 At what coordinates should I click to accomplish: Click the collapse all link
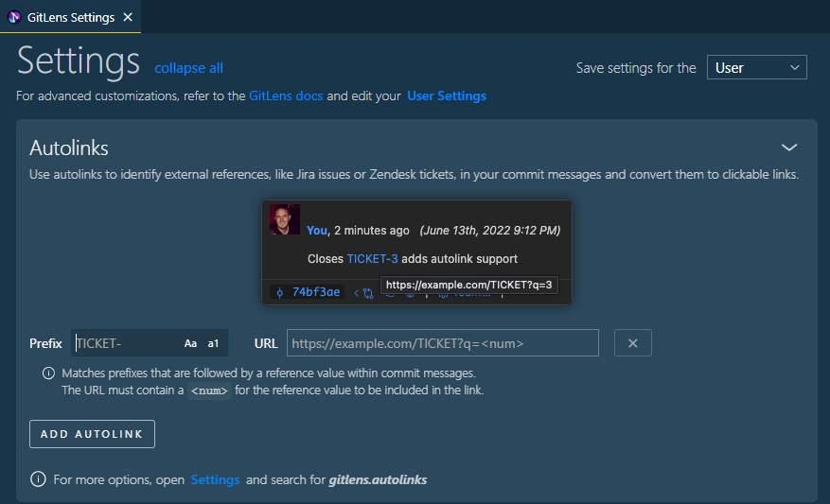click(188, 68)
